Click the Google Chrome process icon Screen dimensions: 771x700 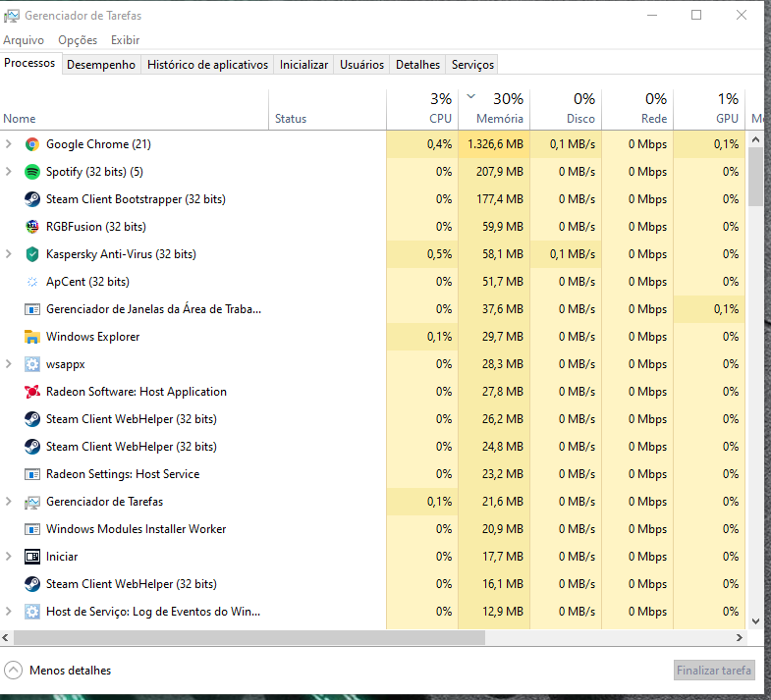[32, 144]
